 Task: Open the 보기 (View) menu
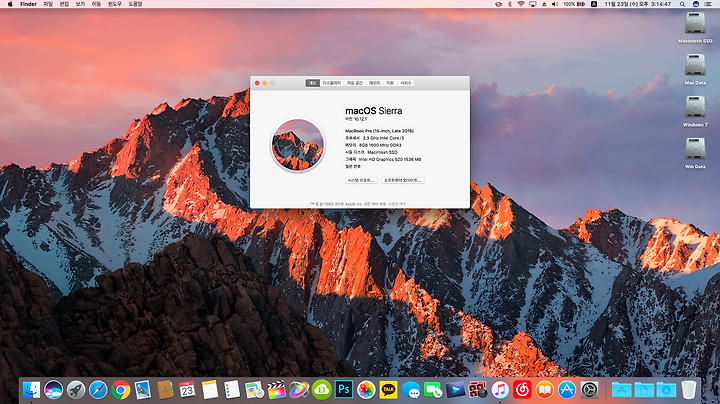pyautogui.click(x=80, y=4)
